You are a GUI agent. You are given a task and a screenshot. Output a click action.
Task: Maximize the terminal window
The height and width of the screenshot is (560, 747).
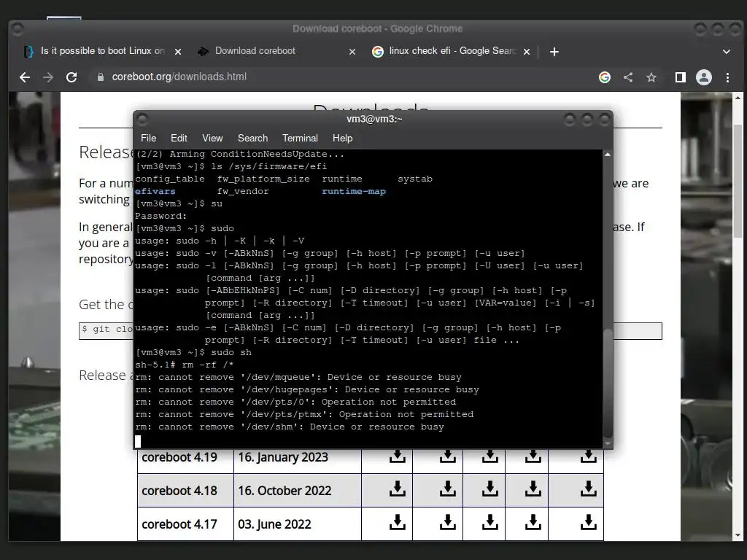(587, 119)
